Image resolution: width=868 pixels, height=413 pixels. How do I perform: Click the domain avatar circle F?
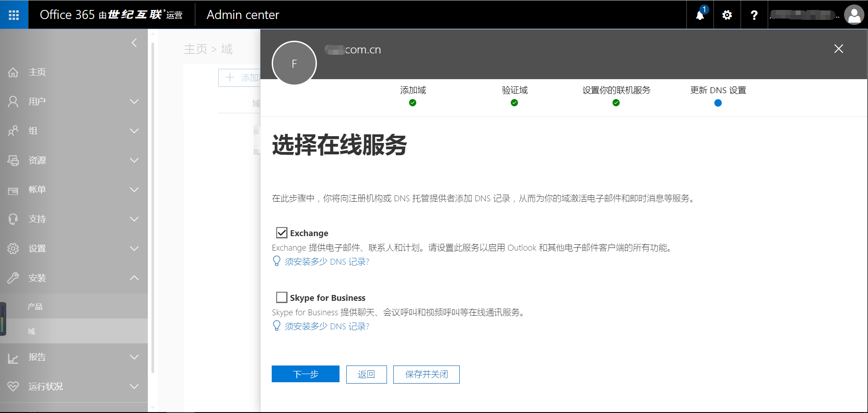294,63
